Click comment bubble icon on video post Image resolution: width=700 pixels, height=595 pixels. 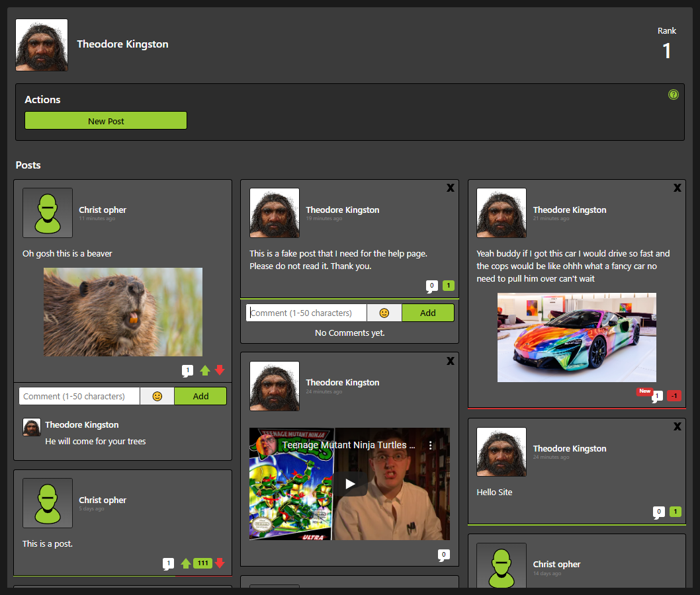(x=444, y=555)
